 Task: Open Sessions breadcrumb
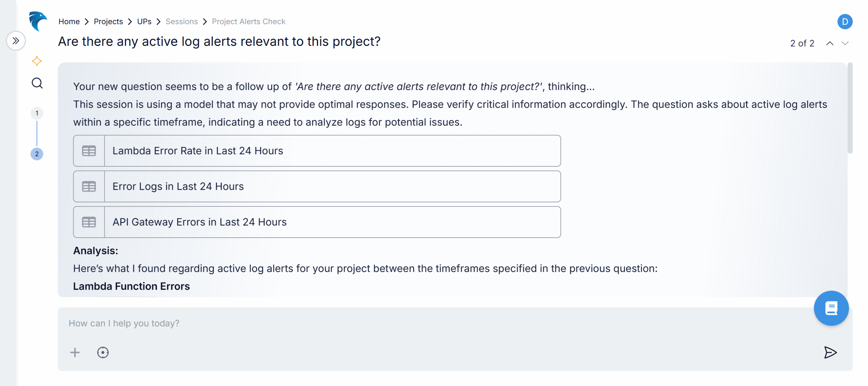181,21
